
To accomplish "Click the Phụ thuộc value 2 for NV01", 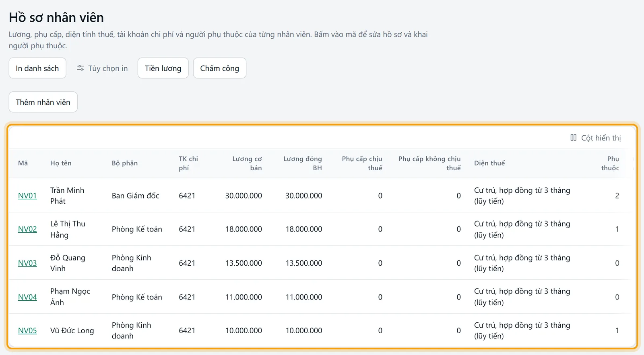I will click(x=617, y=196).
